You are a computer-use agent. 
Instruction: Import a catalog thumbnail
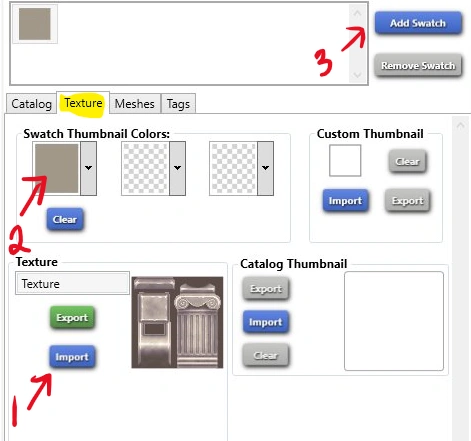(265, 322)
